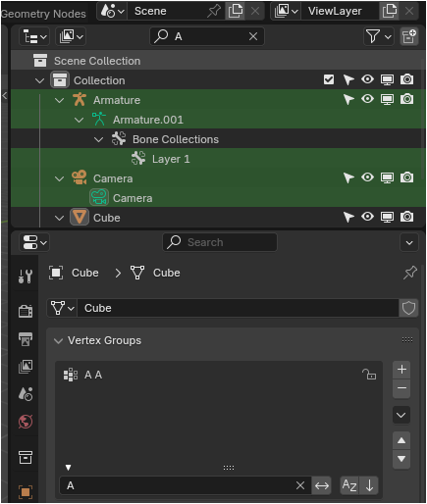Hide Collection in viewport with eye
The width and height of the screenshot is (427, 504).
[x=368, y=79]
